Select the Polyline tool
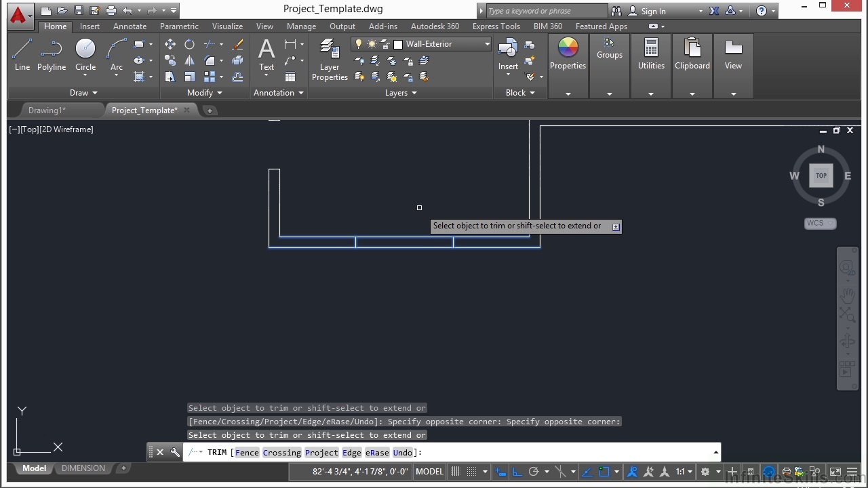Screen dimensions: 868x488 pos(52,54)
